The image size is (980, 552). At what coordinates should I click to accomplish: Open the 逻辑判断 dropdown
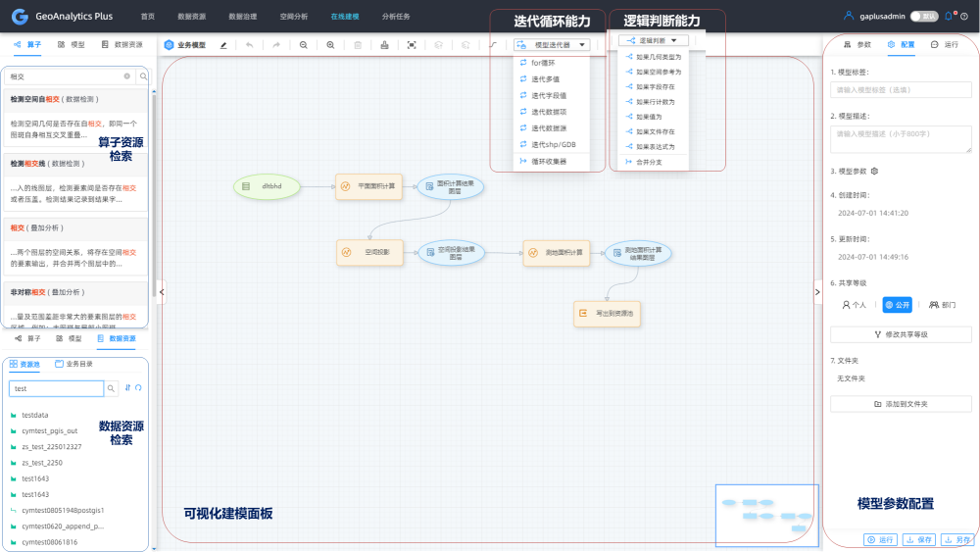tap(654, 40)
